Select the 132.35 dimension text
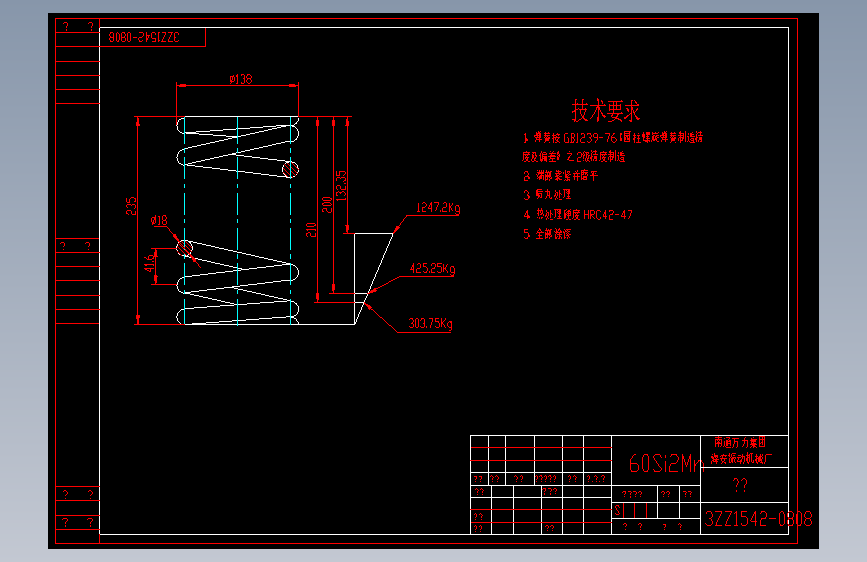Screen dimensions: 867x562 click(x=341, y=185)
